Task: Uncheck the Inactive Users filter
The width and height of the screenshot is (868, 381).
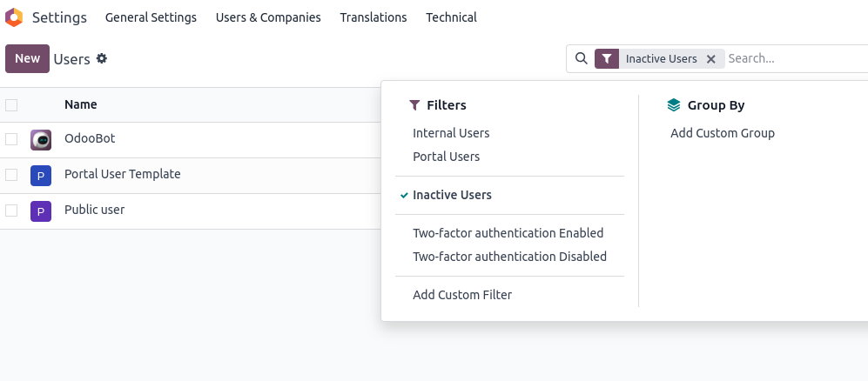Action: point(452,195)
